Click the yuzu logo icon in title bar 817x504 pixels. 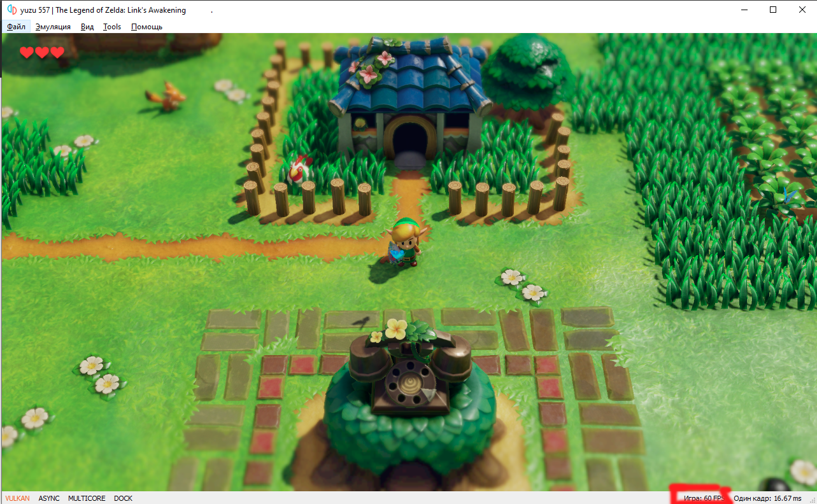[x=11, y=10]
